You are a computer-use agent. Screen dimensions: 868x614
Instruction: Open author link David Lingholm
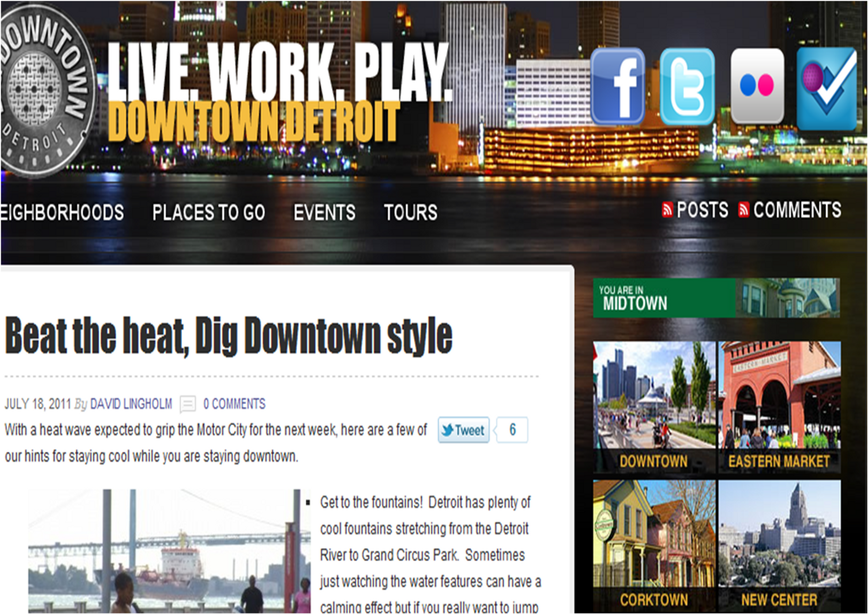(131, 404)
